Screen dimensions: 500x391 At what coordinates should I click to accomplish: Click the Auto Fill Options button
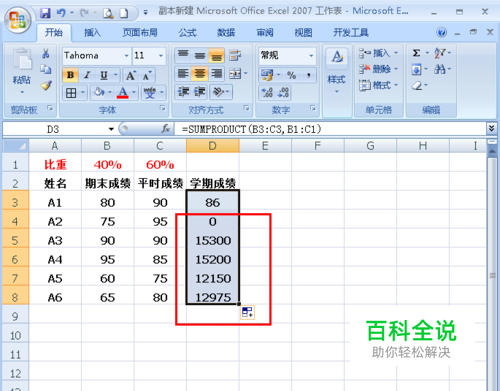(x=247, y=312)
